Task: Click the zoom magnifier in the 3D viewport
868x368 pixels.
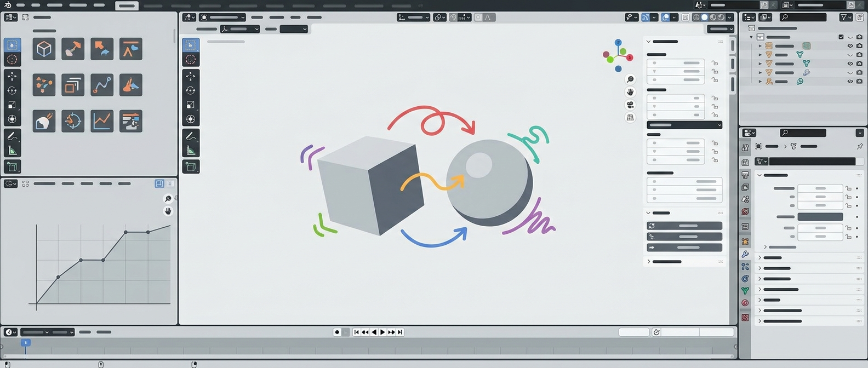Action: pyautogui.click(x=630, y=79)
